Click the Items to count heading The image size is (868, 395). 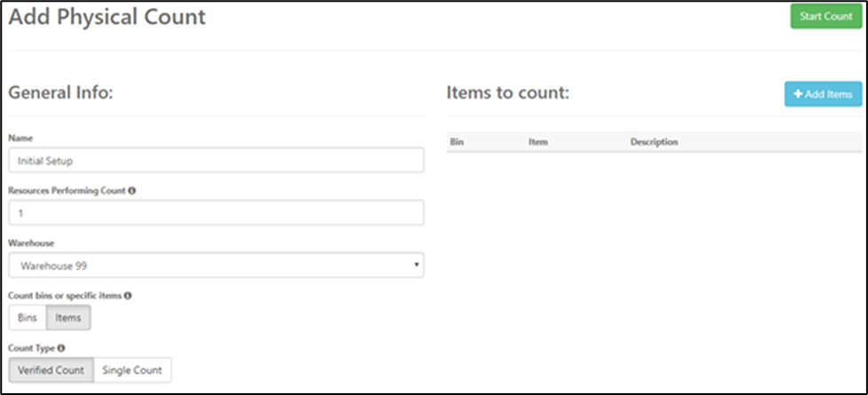(x=507, y=91)
